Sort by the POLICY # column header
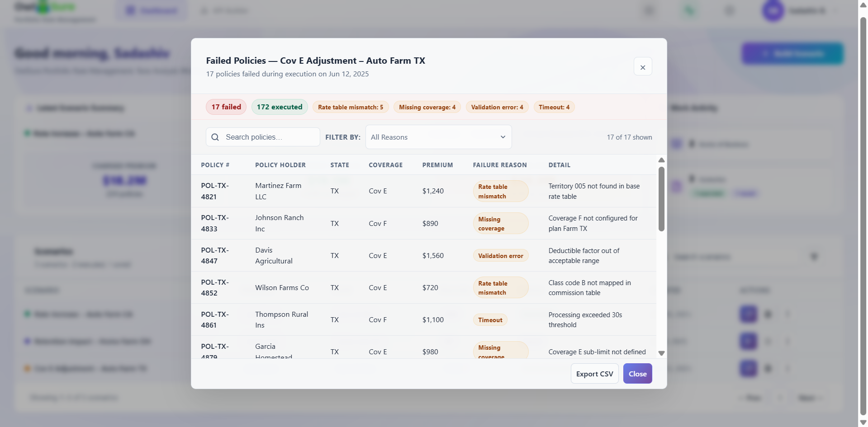The width and height of the screenshot is (868, 427). click(215, 165)
